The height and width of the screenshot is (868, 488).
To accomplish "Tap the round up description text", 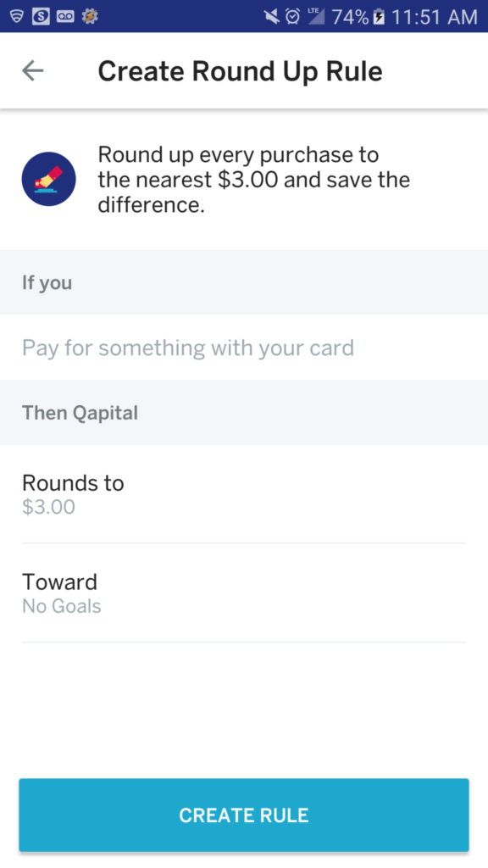I will click(x=254, y=180).
